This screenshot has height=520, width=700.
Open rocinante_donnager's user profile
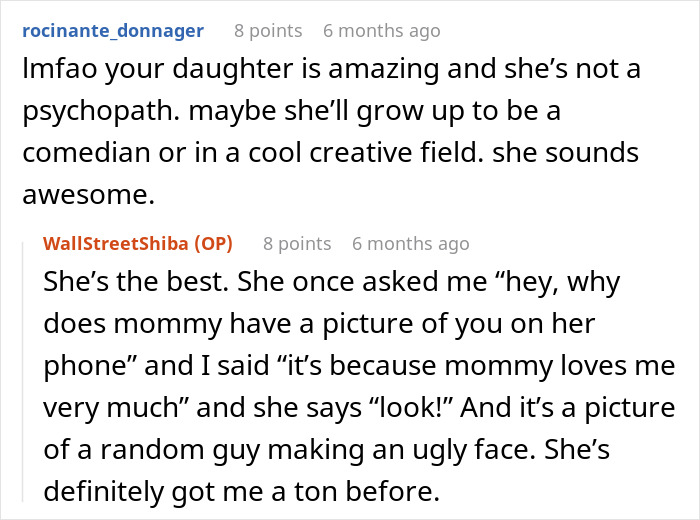pyautogui.click(x=113, y=31)
